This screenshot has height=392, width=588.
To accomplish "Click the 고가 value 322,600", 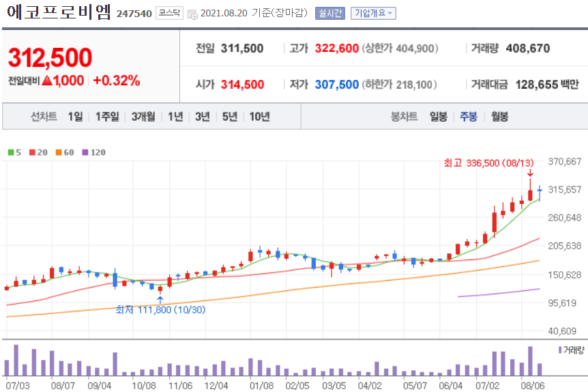I will tap(337, 48).
